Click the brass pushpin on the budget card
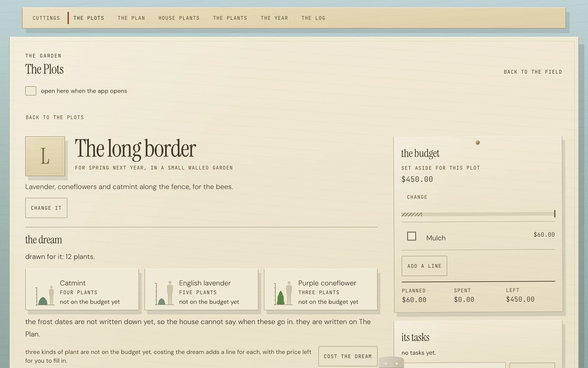Image resolution: width=588 pixels, height=368 pixels. pyautogui.click(x=477, y=142)
